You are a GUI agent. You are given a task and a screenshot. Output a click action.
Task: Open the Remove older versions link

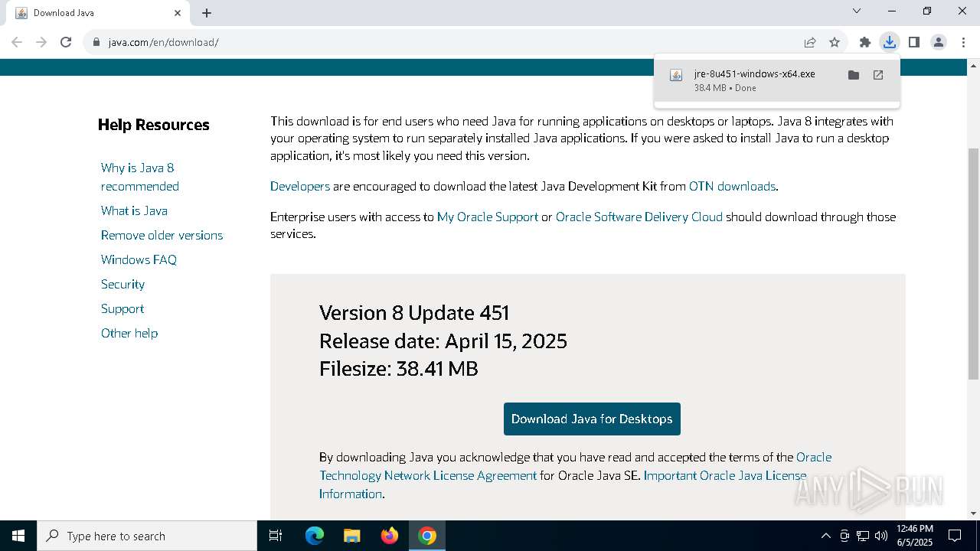pyautogui.click(x=162, y=235)
